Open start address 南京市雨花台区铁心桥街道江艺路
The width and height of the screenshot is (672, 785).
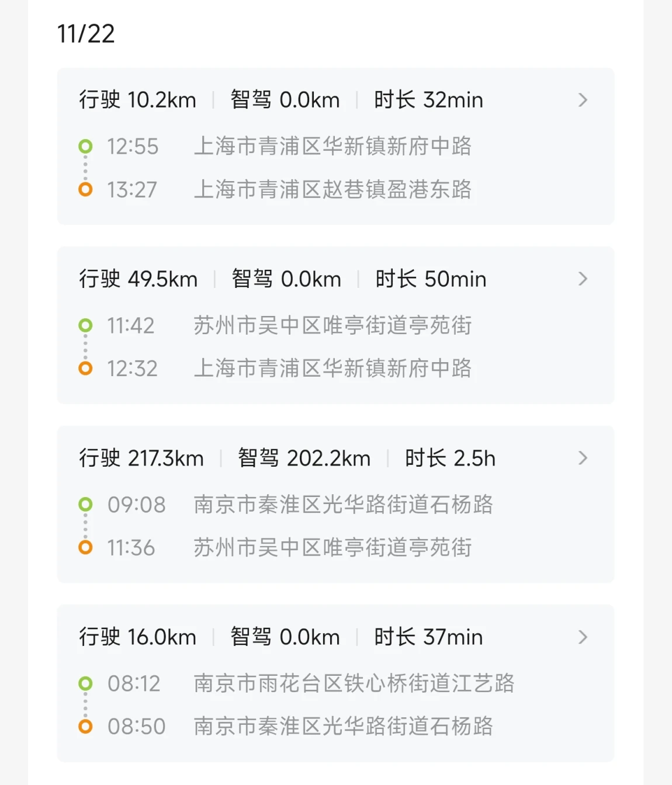tap(354, 683)
